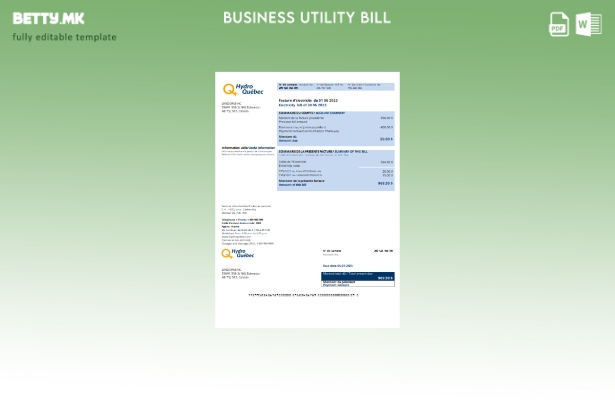Click the account number header bar on bill
Viewport: 615px width, 400px height.
[335, 86]
